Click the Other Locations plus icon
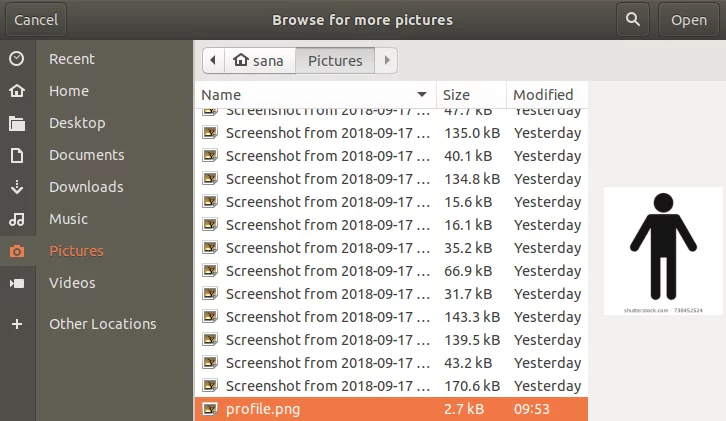Screen dimensions: 726x421 (x=17, y=324)
